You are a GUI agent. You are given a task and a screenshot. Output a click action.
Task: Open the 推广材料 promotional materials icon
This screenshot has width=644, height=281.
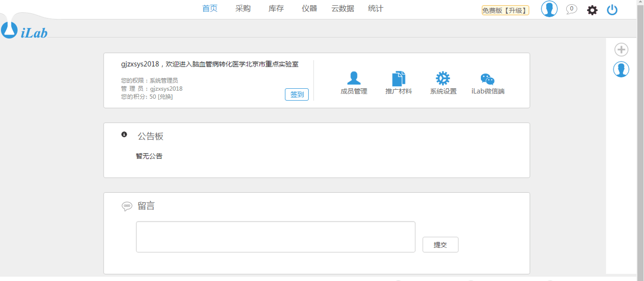[x=398, y=79]
